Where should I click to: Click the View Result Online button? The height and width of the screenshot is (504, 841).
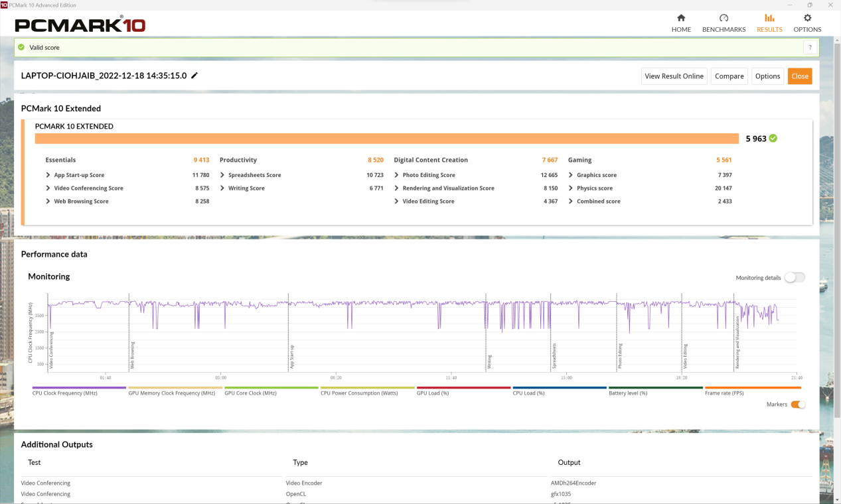(674, 76)
